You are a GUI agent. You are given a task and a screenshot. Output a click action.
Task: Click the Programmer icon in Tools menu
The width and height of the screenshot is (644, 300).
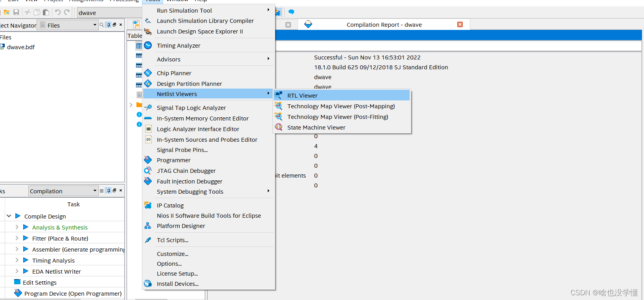click(x=148, y=160)
